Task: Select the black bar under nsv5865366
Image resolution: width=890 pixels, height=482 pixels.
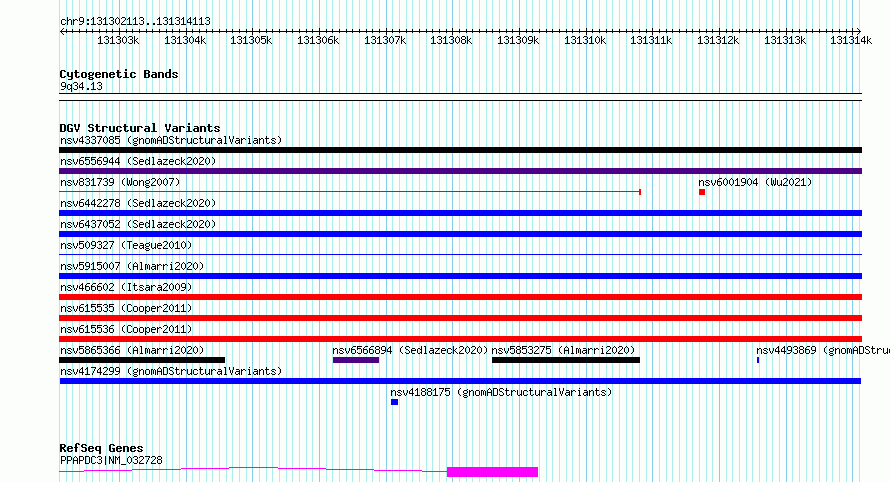Action: click(142, 360)
